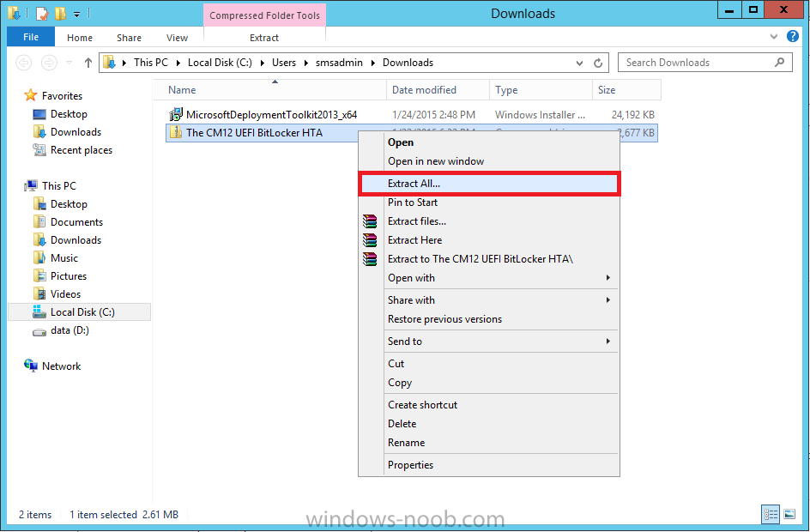810x532 pixels.
Task: Click the Users breadcrumb in address bar
Action: pyautogui.click(x=284, y=63)
